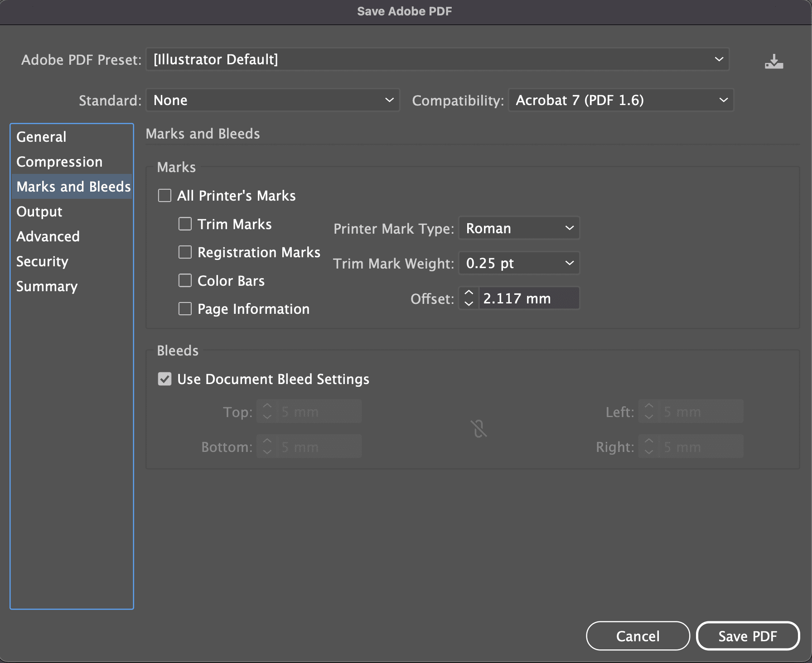Click the Bottom bleed field

pos(319,447)
